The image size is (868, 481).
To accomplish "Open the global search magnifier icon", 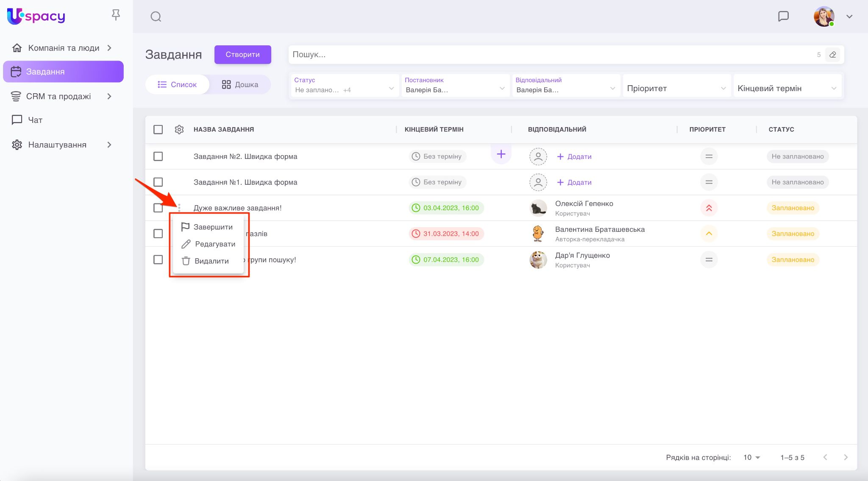I will [156, 17].
